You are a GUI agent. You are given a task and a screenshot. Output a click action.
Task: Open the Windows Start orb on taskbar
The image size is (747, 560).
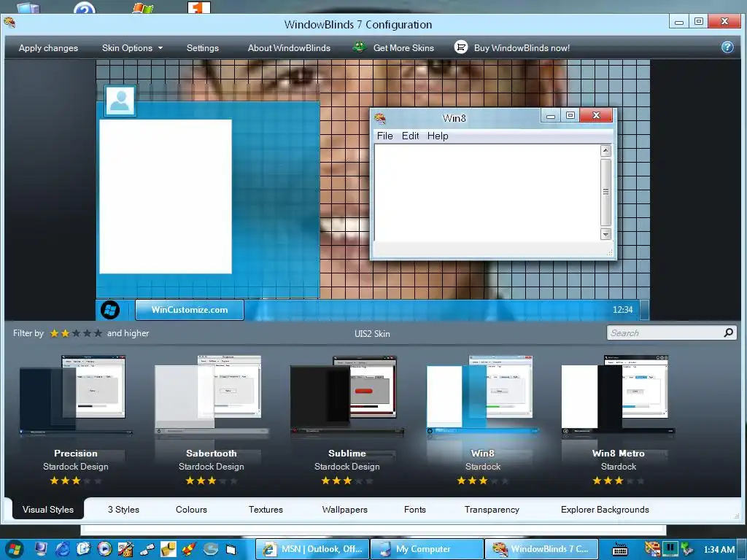[x=15, y=549]
